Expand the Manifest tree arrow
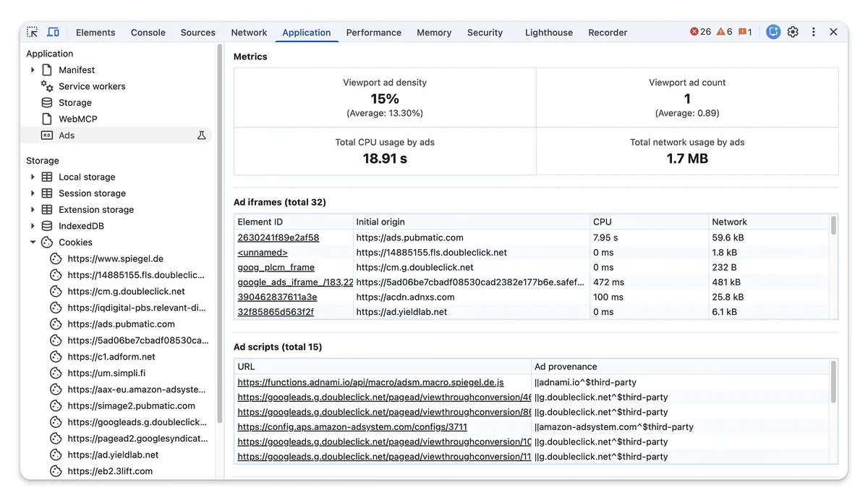This screenshot has width=868, height=501. click(x=33, y=70)
